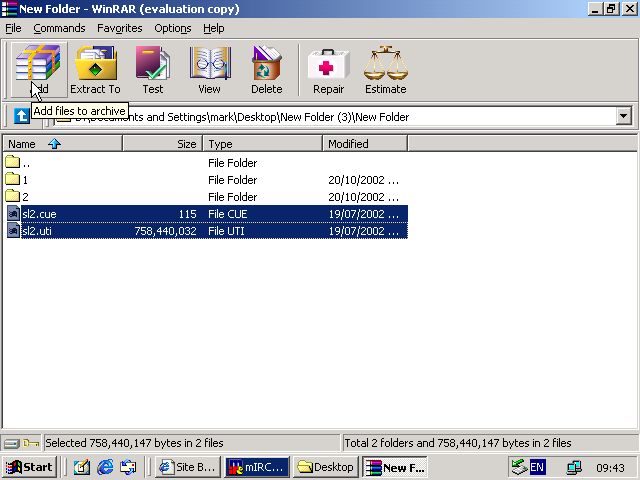Open the File menu
The width and height of the screenshot is (640, 480).
13,28
